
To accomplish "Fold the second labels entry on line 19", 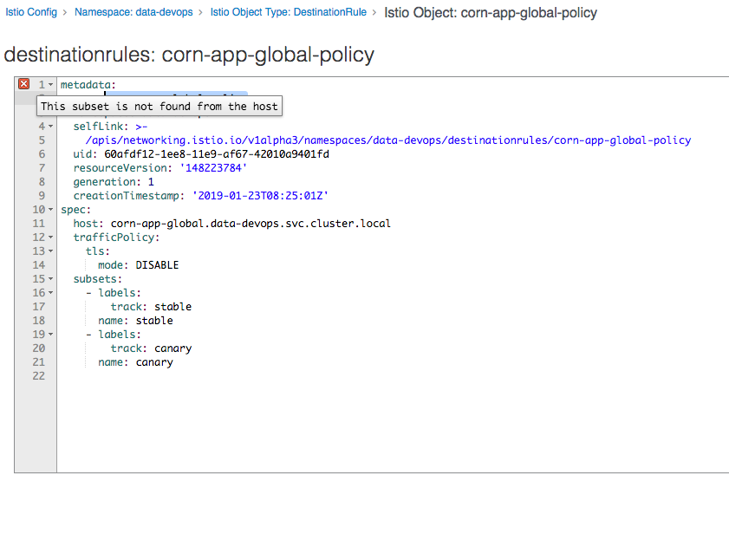I will pos(50,335).
